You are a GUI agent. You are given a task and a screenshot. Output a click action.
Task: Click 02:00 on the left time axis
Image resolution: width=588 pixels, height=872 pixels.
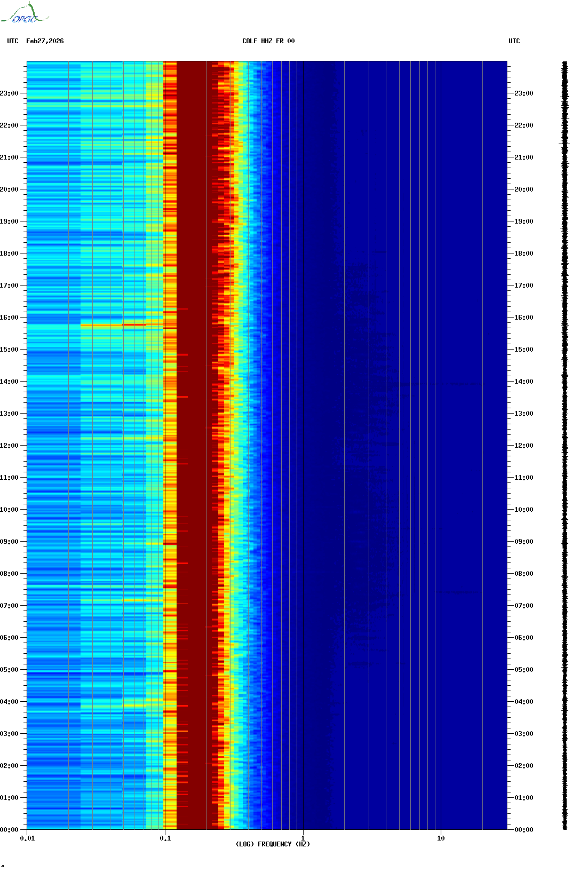point(9,766)
